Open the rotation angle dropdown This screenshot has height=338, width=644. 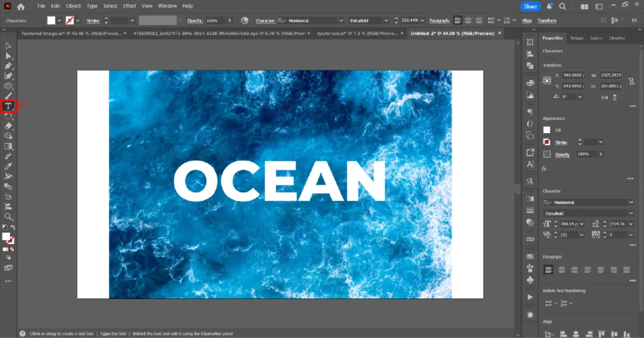(579, 97)
